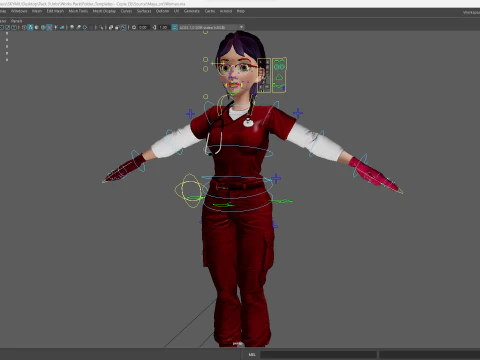Select the eye control box with circles

click(279, 75)
